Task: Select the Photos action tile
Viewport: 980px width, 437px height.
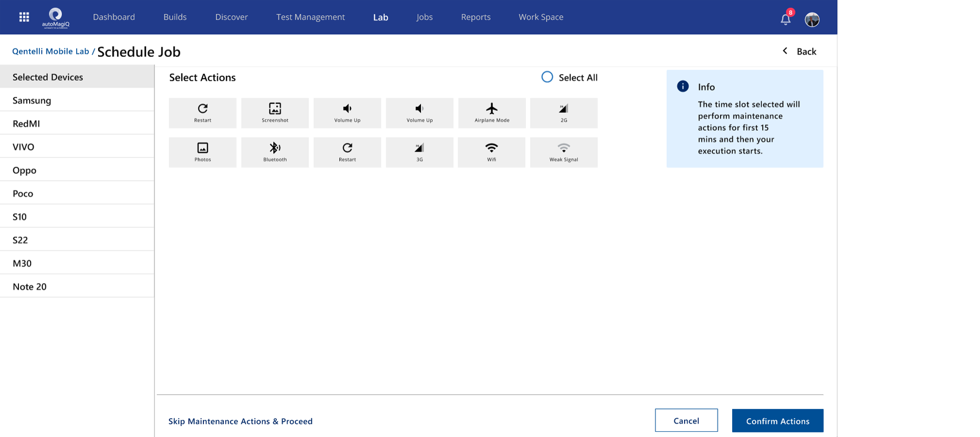Action: pyautogui.click(x=203, y=152)
